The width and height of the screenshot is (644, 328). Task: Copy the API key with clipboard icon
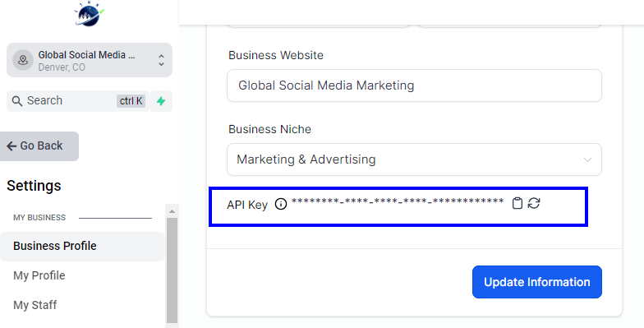pos(517,203)
